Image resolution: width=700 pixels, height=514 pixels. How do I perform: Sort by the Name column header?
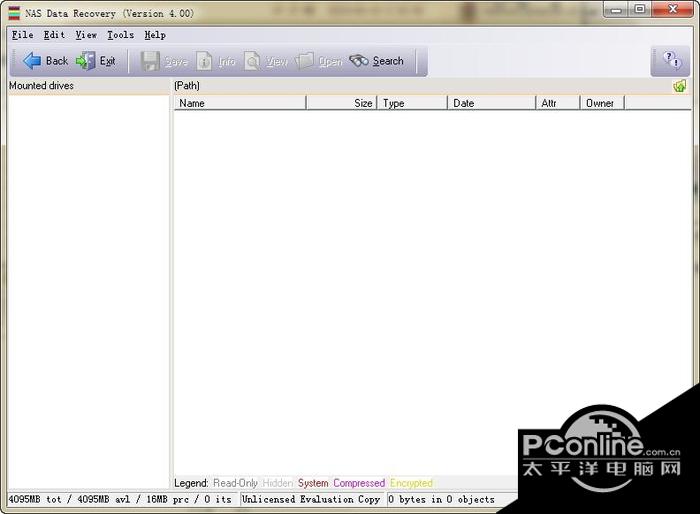pos(240,103)
